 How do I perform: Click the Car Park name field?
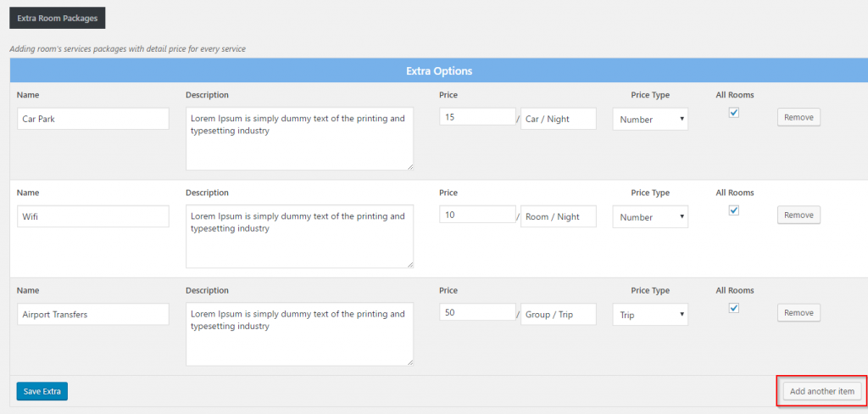tap(93, 119)
